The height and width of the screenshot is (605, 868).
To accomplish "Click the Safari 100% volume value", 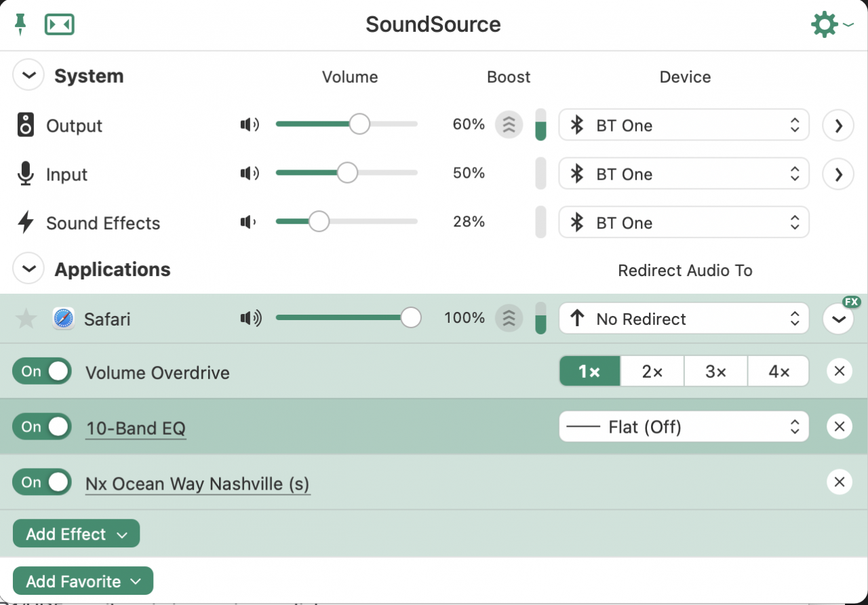I will pyautogui.click(x=465, y=317).
